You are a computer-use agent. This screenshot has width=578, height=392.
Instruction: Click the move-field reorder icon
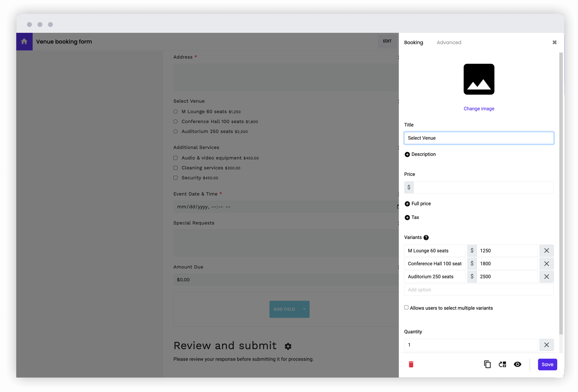[502, 364]
